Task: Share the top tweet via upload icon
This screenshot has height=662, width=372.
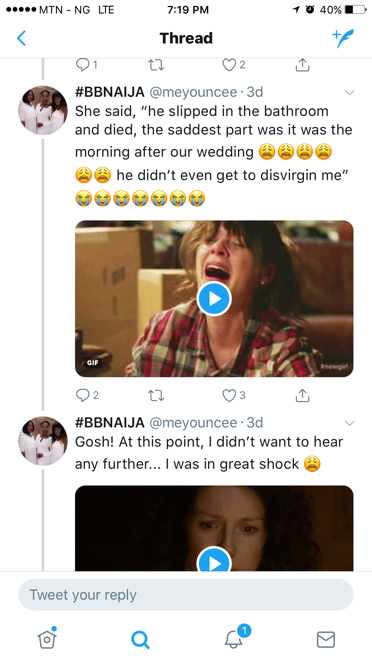Action: [302, 65]
